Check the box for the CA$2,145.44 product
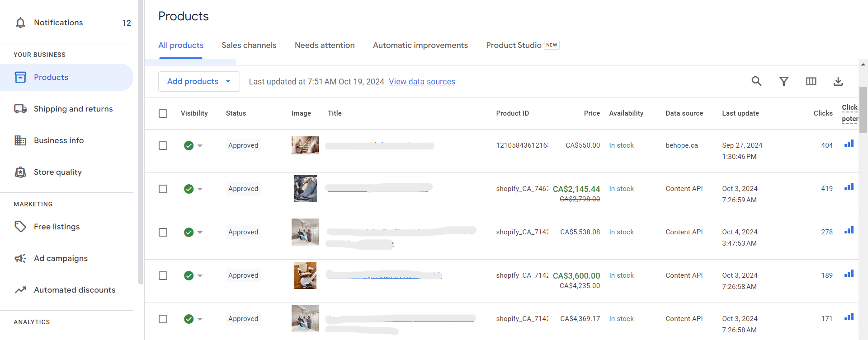The width and height of the screenshot is (868, 340). pyautogui.click(x=163, y=189)
